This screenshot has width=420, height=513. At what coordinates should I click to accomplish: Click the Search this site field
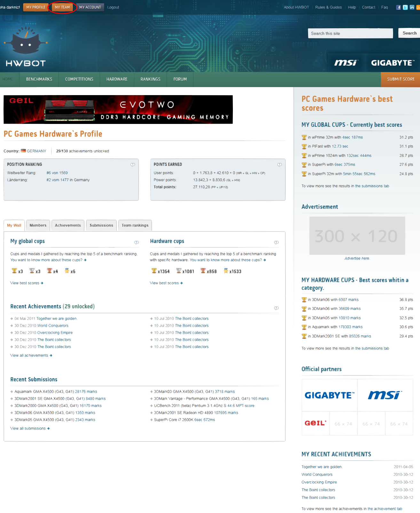coord(350,33)
